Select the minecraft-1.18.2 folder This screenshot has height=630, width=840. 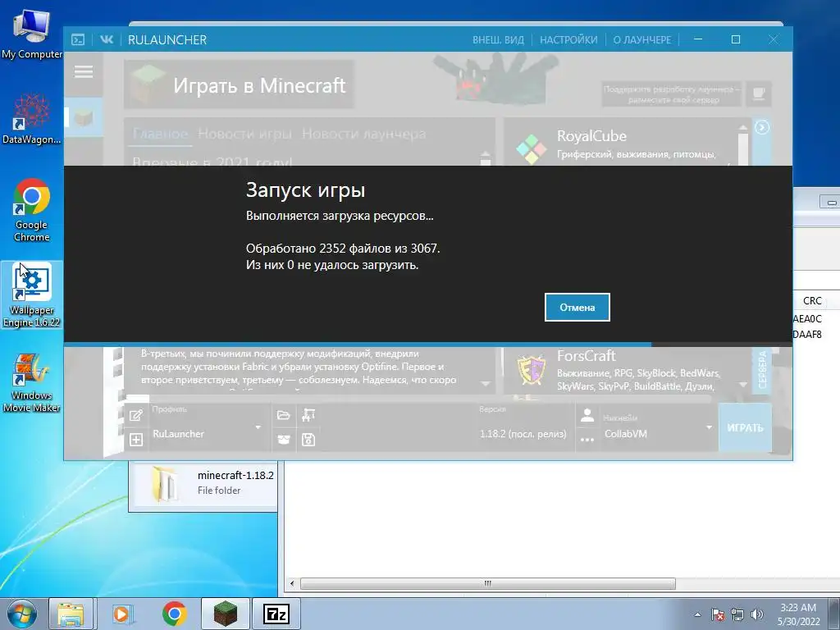[204, 483]
